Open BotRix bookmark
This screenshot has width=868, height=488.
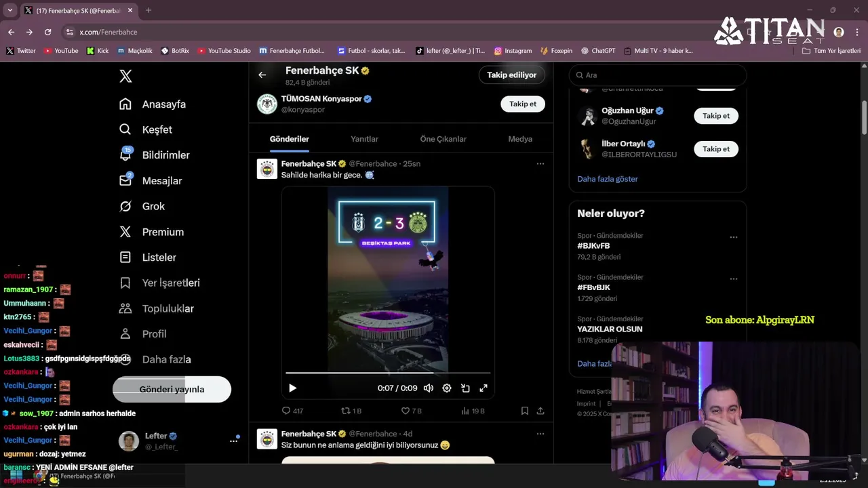(175, 51)
